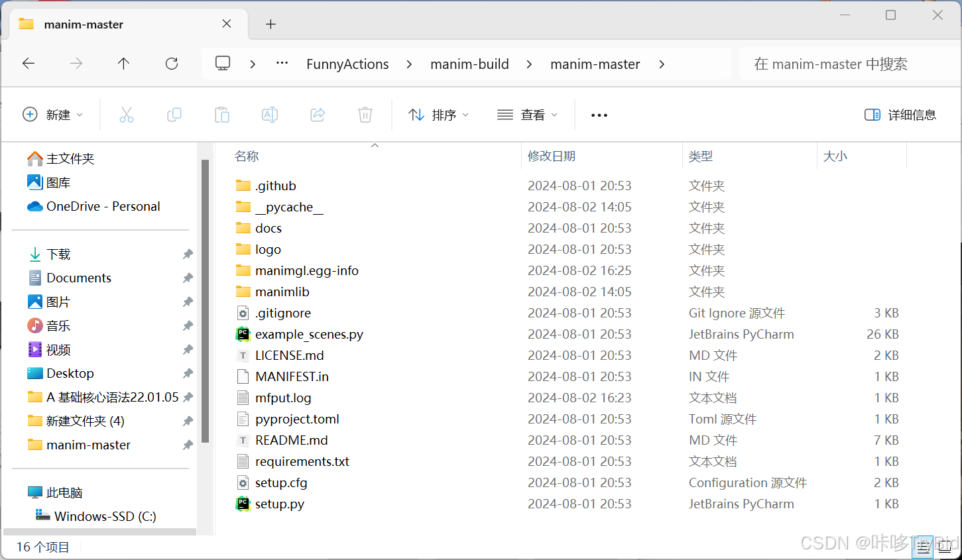Select the __pycache__ folder name

click(x=289, y=207)
